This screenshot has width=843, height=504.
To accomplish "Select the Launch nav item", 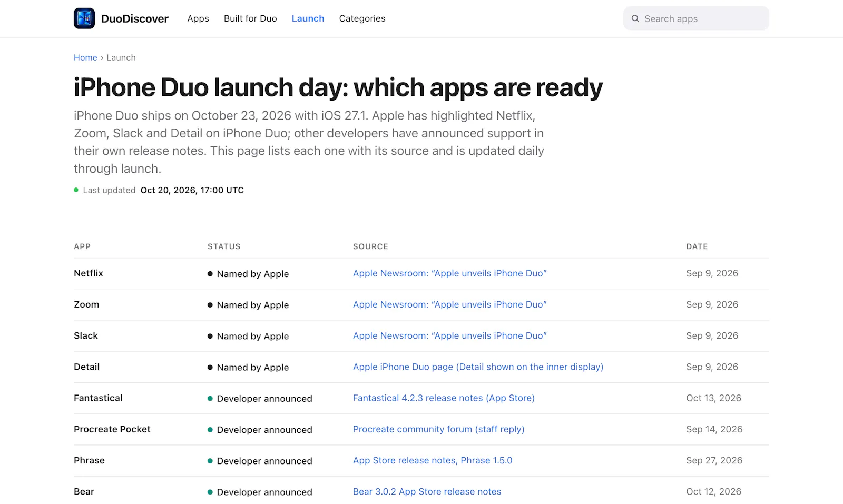I will point(308,18).
